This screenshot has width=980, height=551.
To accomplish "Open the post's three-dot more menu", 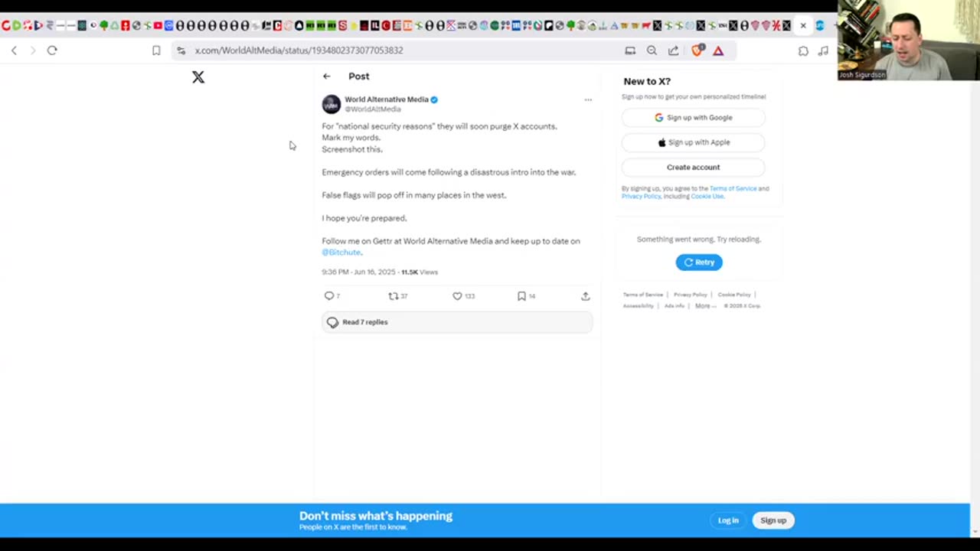I will 588,100.
